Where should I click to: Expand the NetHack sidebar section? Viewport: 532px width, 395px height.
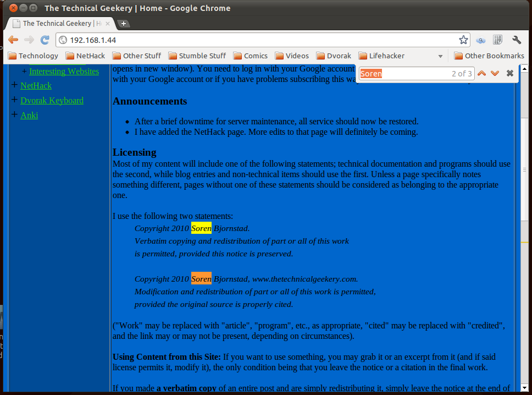click(x=14, y=85)
